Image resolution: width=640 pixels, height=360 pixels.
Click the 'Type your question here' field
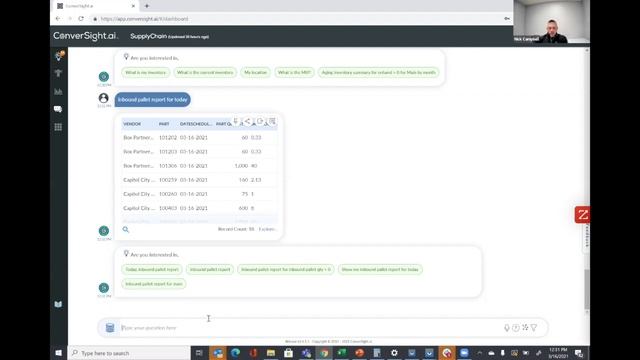point(310,328)
